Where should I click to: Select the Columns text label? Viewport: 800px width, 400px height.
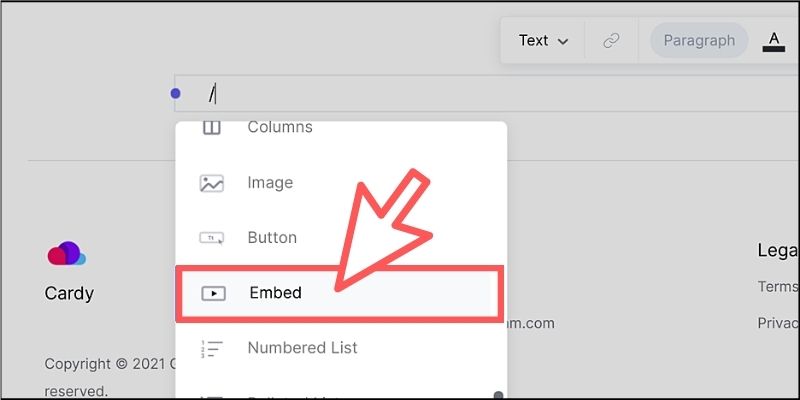280,128
